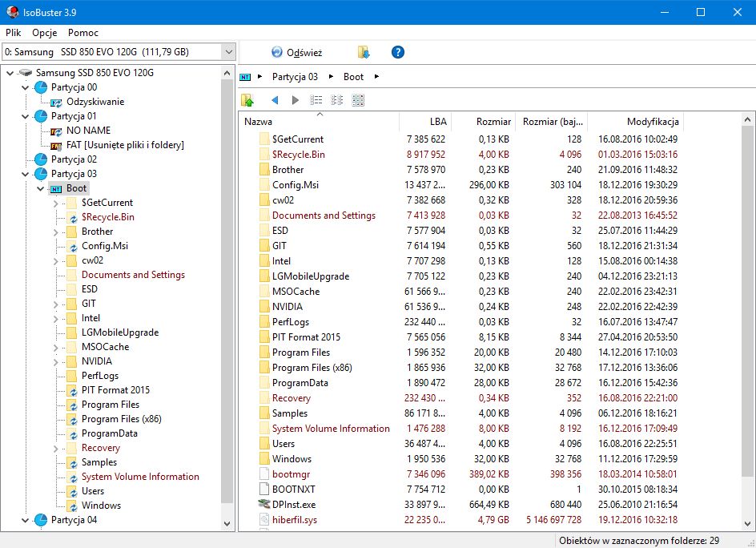Viewport: 756px width, 548px height.
Task: Open the drive selection dropdown
Action: coord(227,52)
